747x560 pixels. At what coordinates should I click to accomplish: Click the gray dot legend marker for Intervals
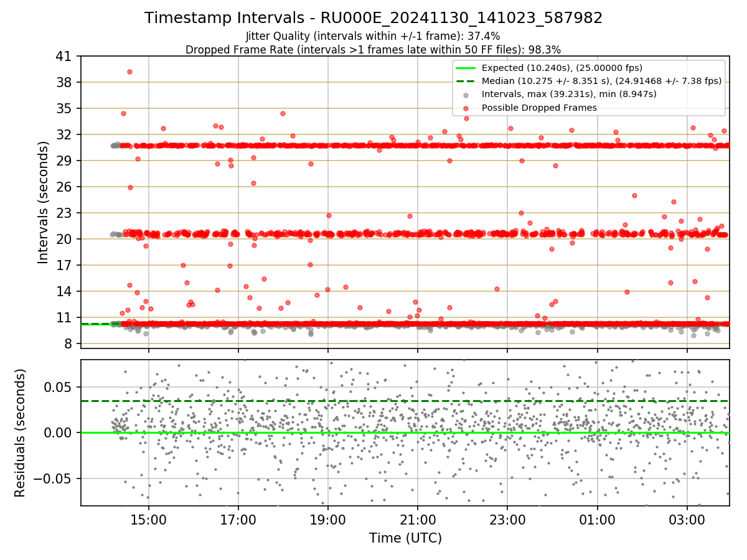point(466,95)
